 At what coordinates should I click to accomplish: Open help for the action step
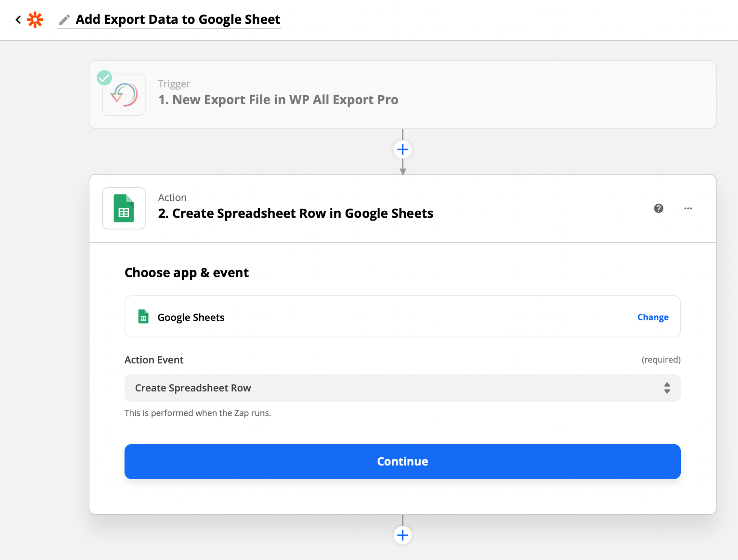click(x=658, y=208)
